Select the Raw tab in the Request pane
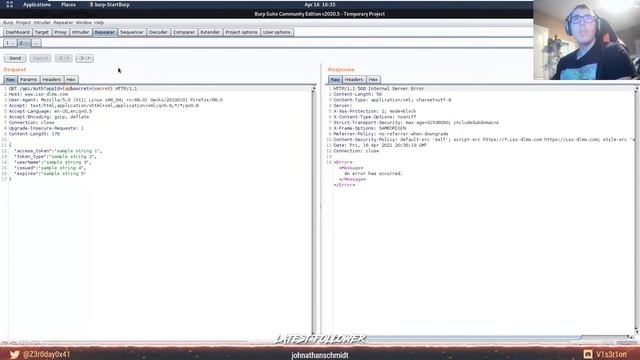Screen dimensions: 640x360 tap(11, 80)
